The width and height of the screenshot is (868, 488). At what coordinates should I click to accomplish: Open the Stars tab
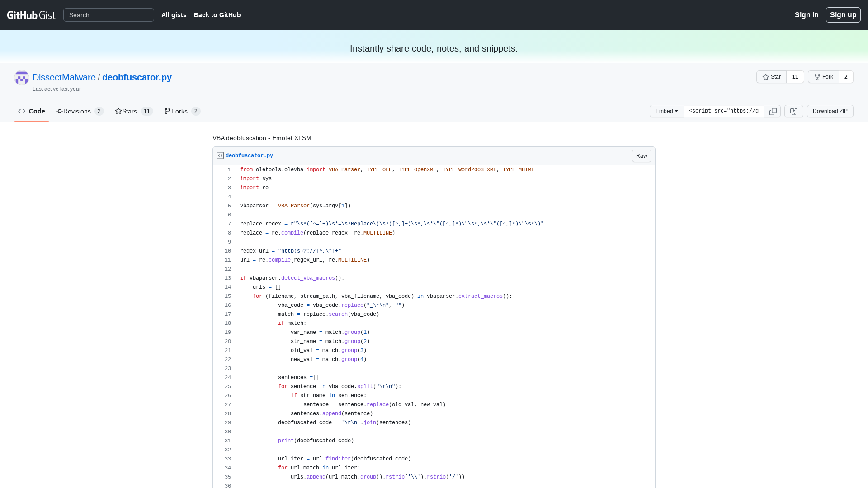click(x=134, y=111)
